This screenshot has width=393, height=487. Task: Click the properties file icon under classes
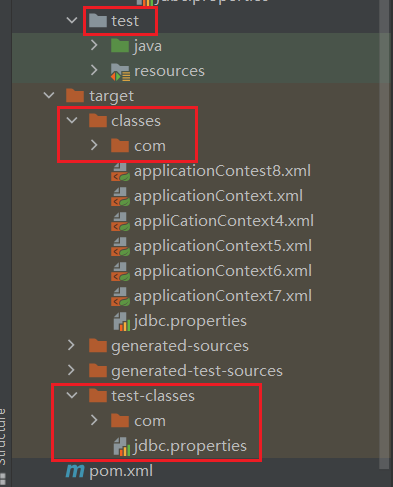(x=122, y=321)
